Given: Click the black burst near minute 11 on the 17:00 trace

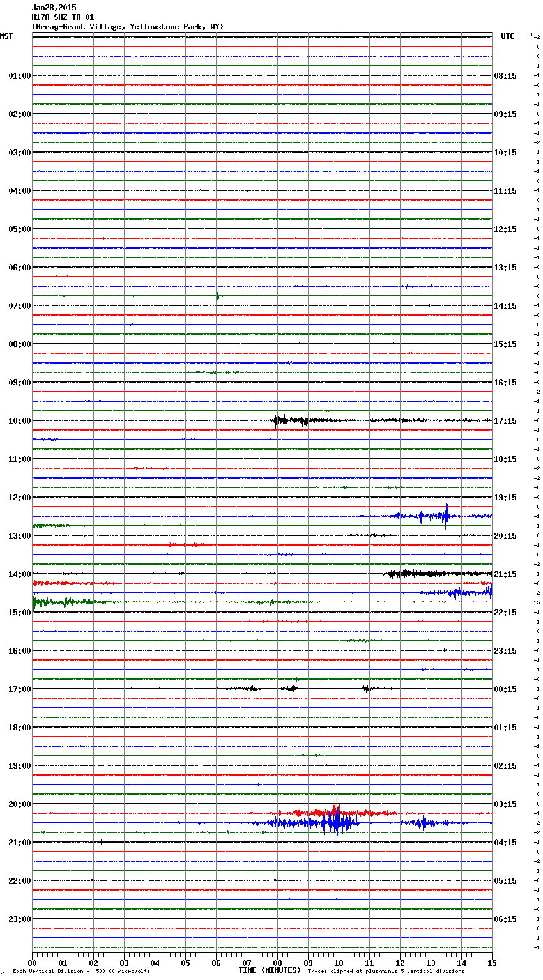Looking at the screenshot, I should pos(367,689).
